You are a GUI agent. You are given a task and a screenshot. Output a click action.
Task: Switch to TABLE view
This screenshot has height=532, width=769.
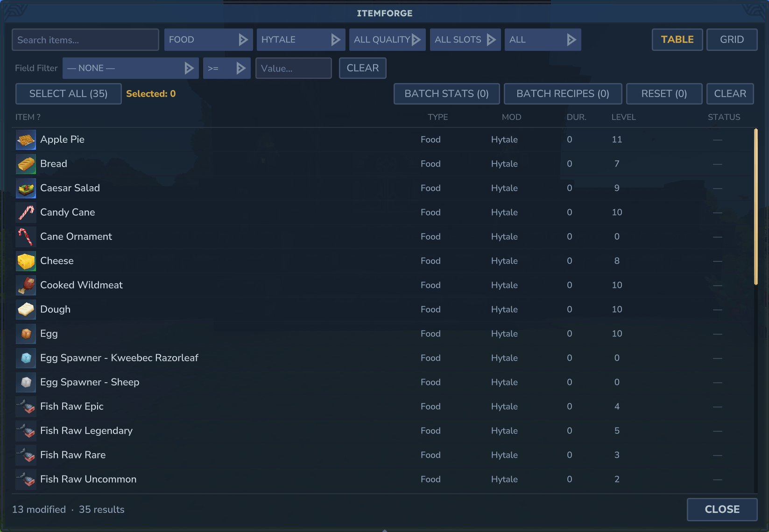[x=677, y=40]
